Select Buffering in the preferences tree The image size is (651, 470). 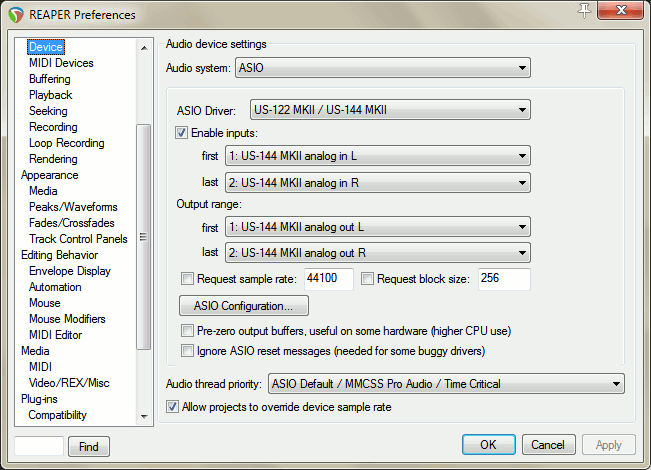pyautogui.click(x=50, y=79)
